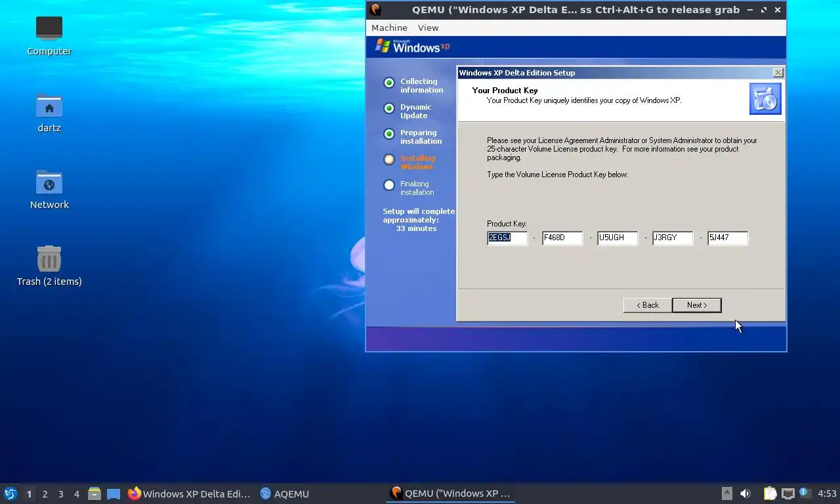The image size is (840, 504).
Task: Click the setup CD icon in dialog header
Action: pyautogui.click(x=765, y=99)
